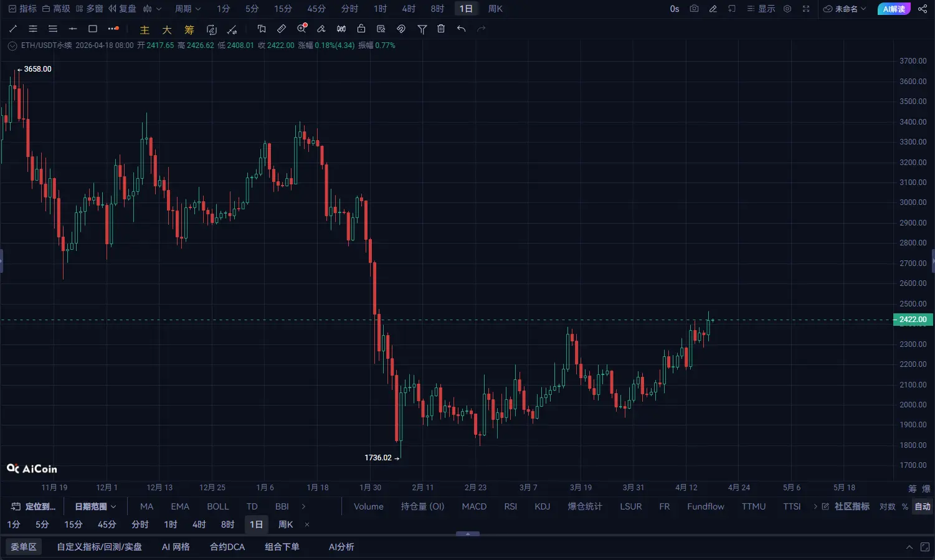Click the pencil edit icon in top bar
The image size is (935, 560).
point(713,9)
